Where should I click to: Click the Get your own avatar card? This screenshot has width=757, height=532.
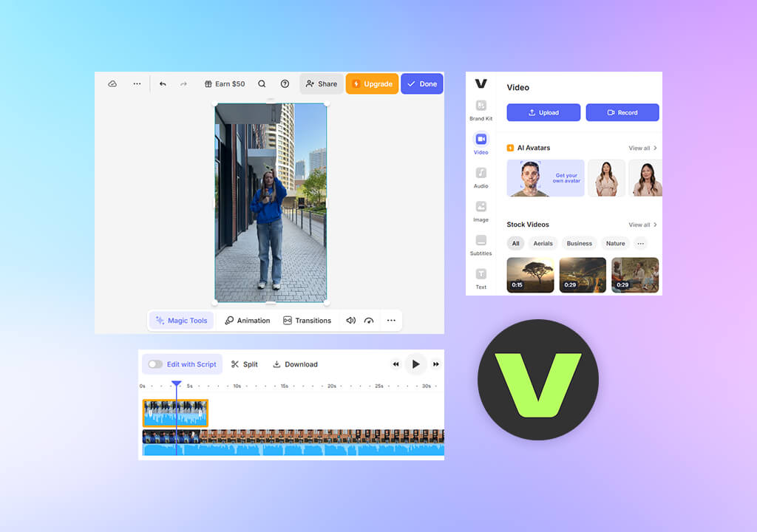[x=546, y=178]
